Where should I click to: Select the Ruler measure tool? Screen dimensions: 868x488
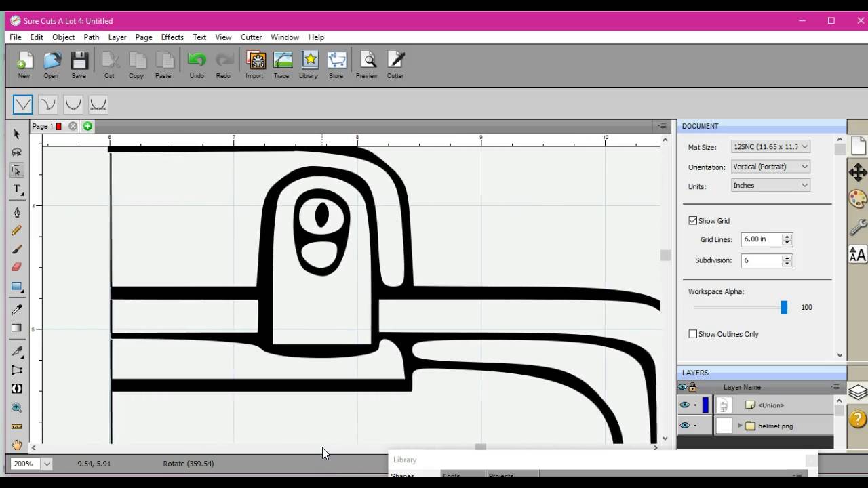(x=17, y=426)
